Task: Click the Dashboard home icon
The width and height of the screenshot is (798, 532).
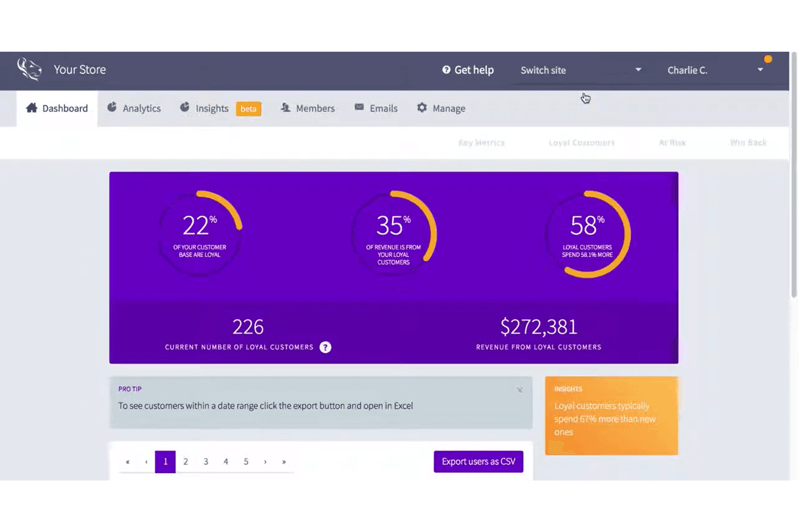Action: [x=32, y=108]
